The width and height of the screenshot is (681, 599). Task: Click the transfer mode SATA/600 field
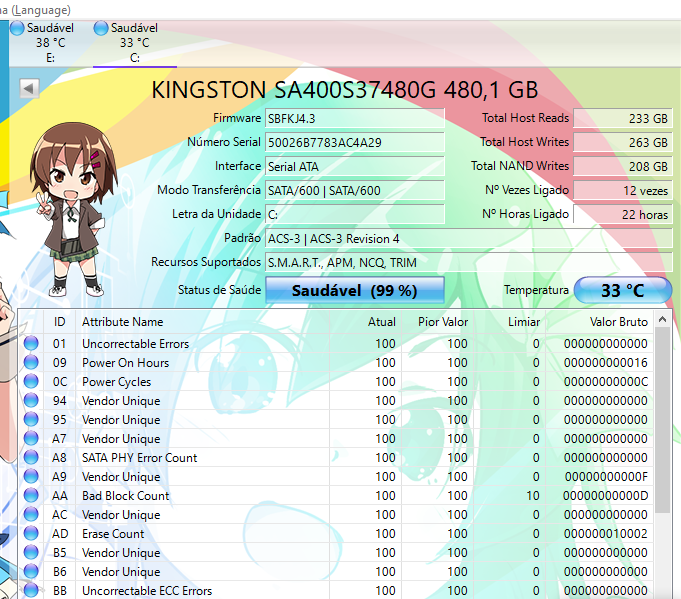point(354,190)
